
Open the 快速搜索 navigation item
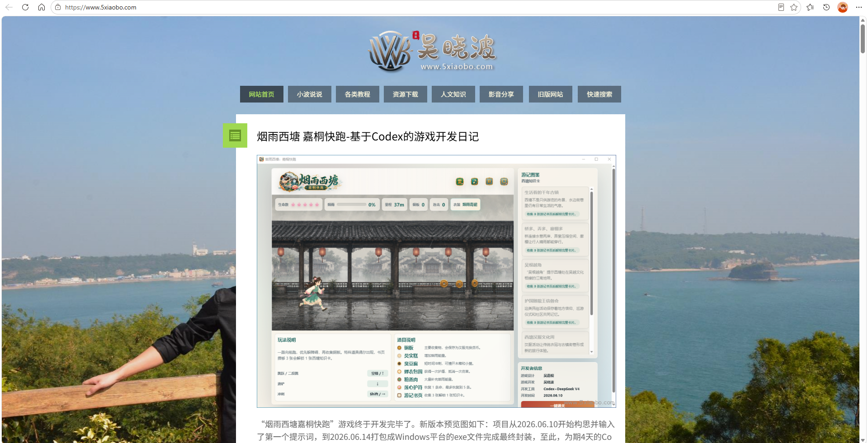[x=599, y=94]
